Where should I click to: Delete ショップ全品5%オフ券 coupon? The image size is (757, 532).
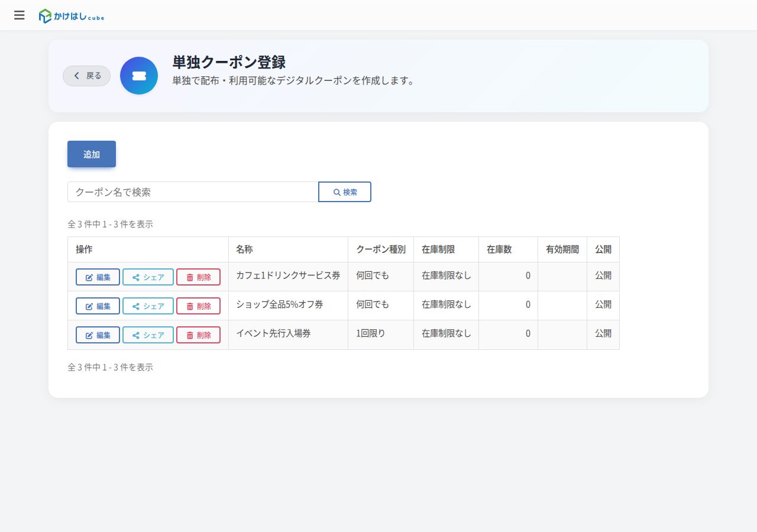(198, 306)
